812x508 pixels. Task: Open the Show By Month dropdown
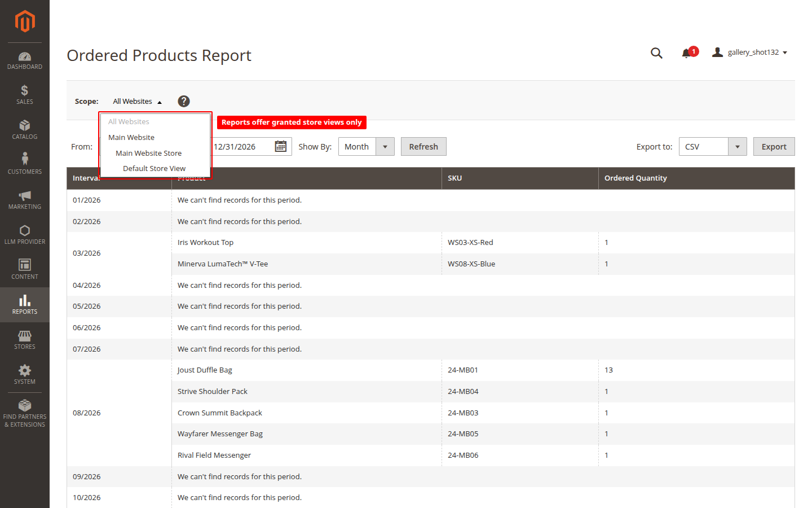click(x=367, y=147)
